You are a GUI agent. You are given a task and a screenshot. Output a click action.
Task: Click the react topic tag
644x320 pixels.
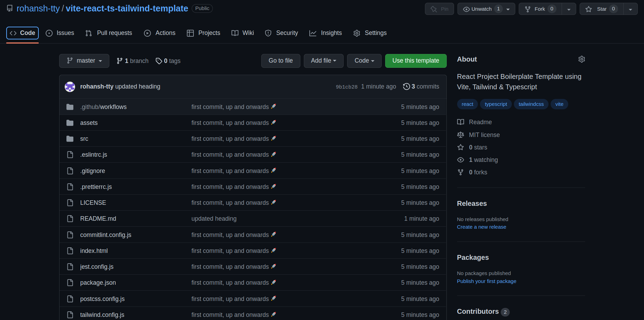[468, 104]
